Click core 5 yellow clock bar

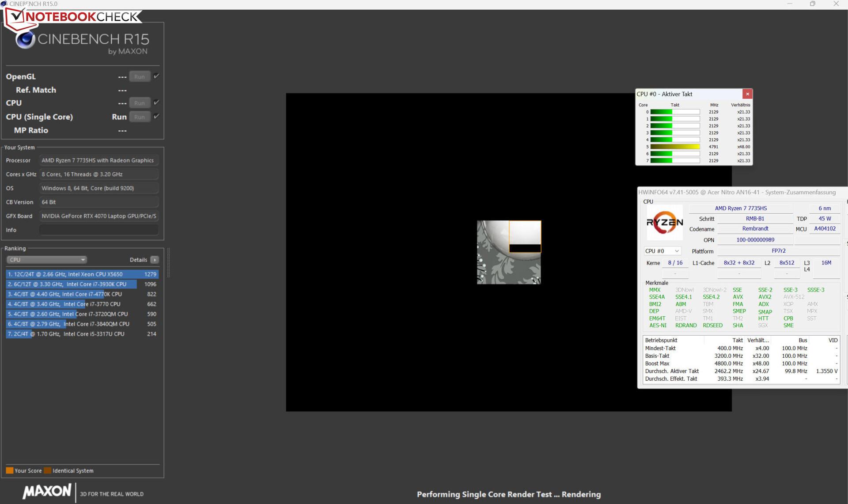675,147
